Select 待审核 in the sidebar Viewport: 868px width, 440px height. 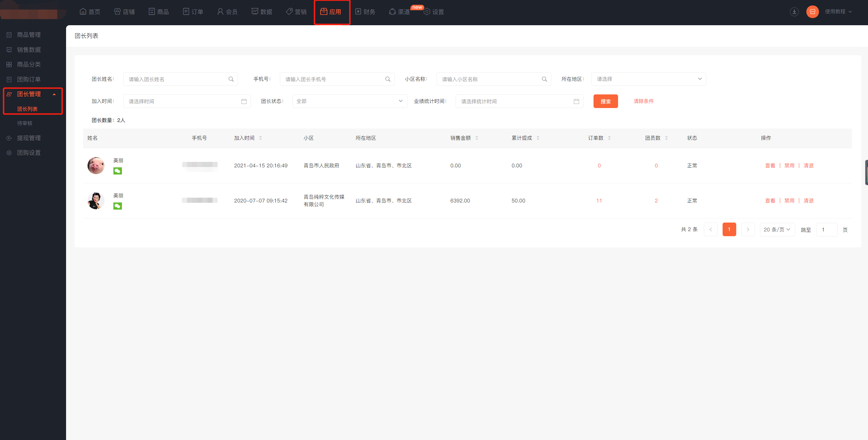coord(25,123)
